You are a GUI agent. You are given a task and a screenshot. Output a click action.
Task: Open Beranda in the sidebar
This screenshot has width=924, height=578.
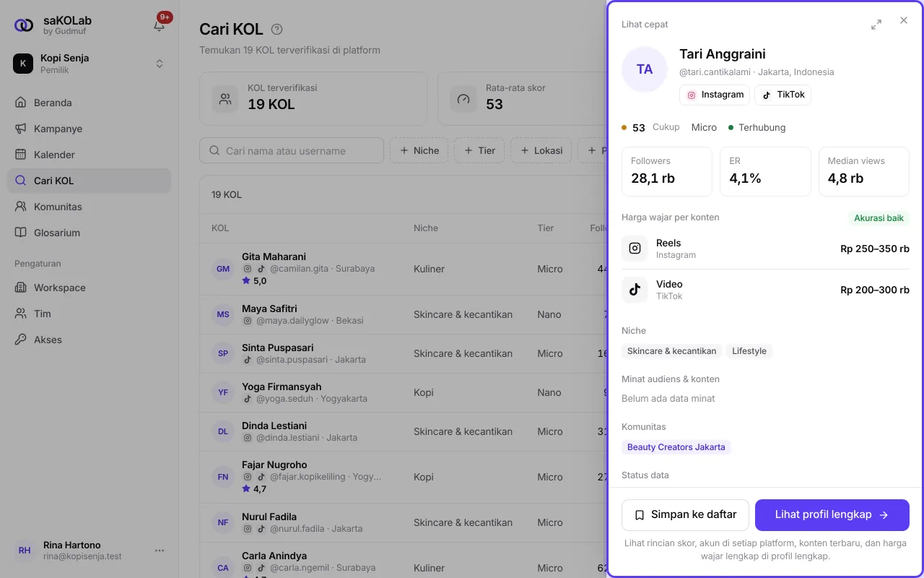90,103
